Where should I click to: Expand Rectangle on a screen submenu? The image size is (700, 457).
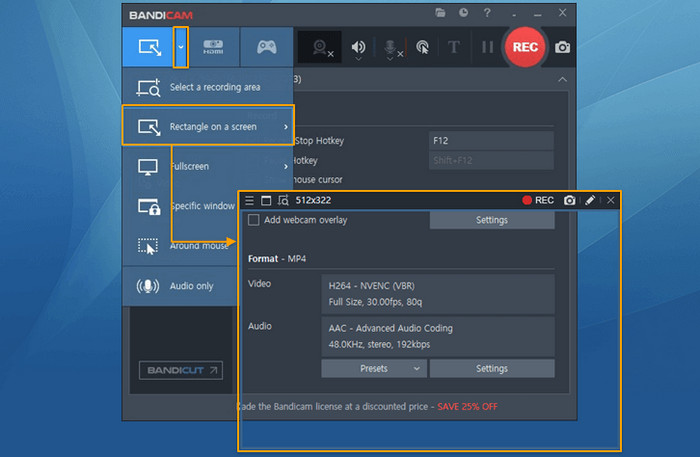(208, 127)
